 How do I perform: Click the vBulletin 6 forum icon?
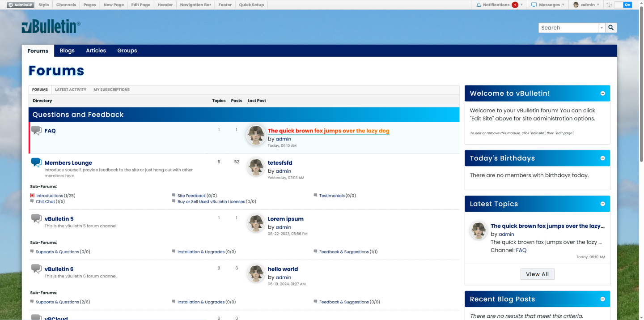(x=37, y=269)
